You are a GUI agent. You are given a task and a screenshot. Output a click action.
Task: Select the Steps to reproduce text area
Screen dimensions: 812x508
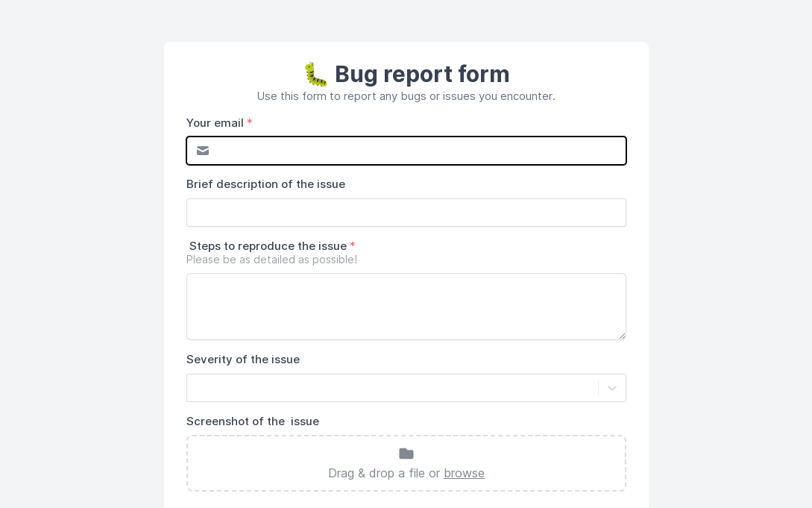406,307
